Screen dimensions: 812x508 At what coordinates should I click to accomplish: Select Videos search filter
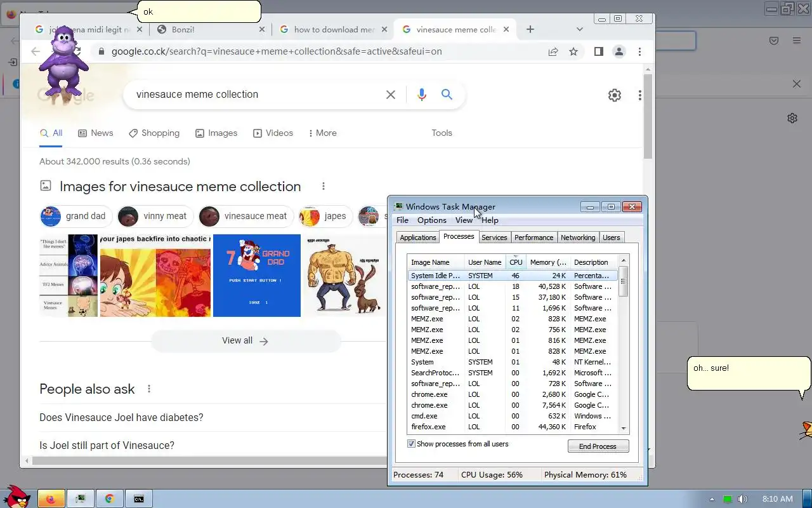coord(273,133)
